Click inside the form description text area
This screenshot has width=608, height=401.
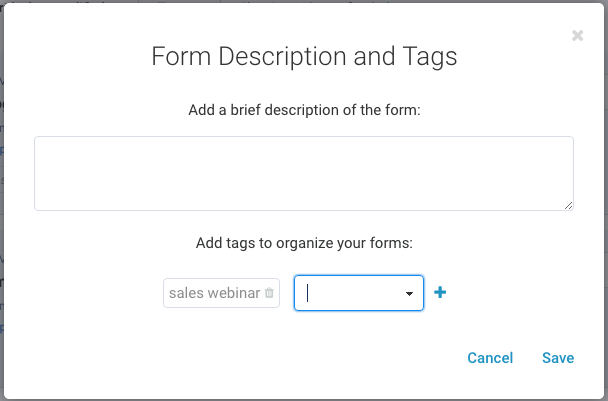303,173
